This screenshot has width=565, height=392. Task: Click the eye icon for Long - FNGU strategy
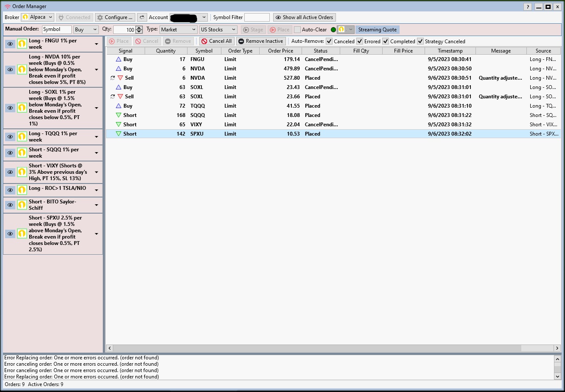click(10, 44)
